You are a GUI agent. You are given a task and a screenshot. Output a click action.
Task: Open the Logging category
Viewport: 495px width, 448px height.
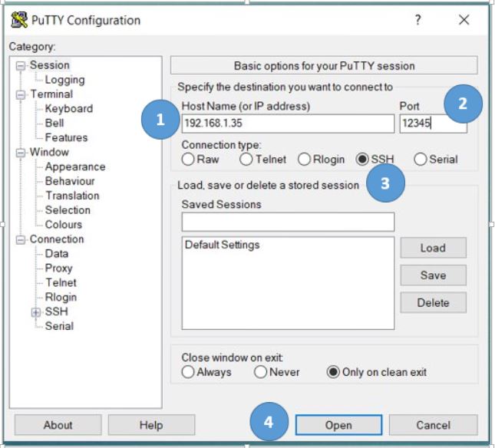(x=64, y=80)
